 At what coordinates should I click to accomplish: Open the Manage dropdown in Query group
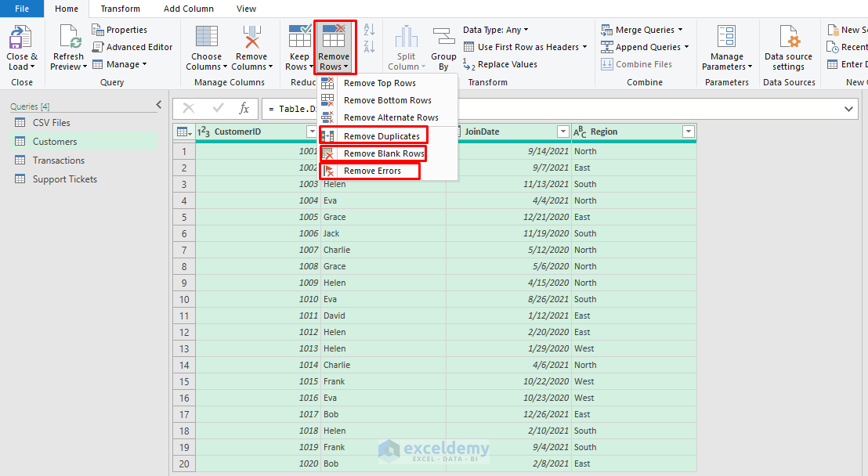144,64
